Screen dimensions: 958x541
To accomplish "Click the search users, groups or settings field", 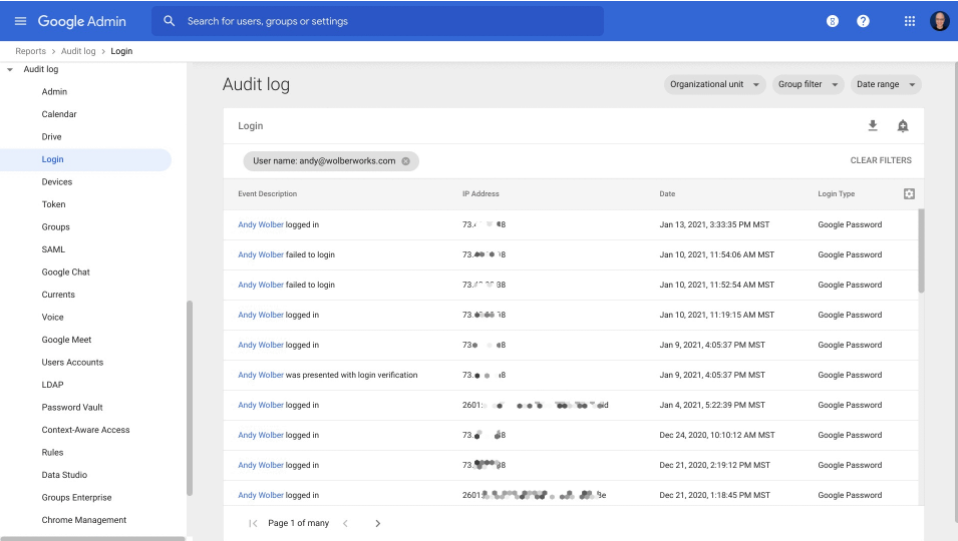I will click(390, 21).
